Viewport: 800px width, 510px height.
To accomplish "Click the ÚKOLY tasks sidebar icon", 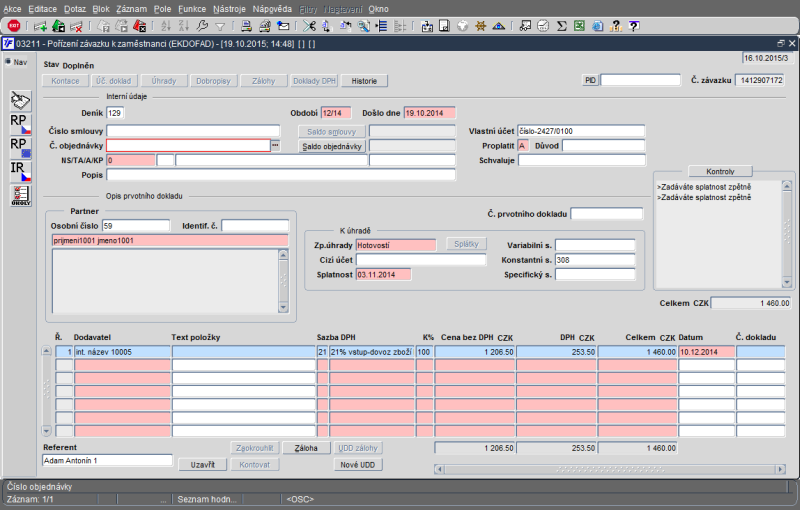I will click(x=20, y=196).
